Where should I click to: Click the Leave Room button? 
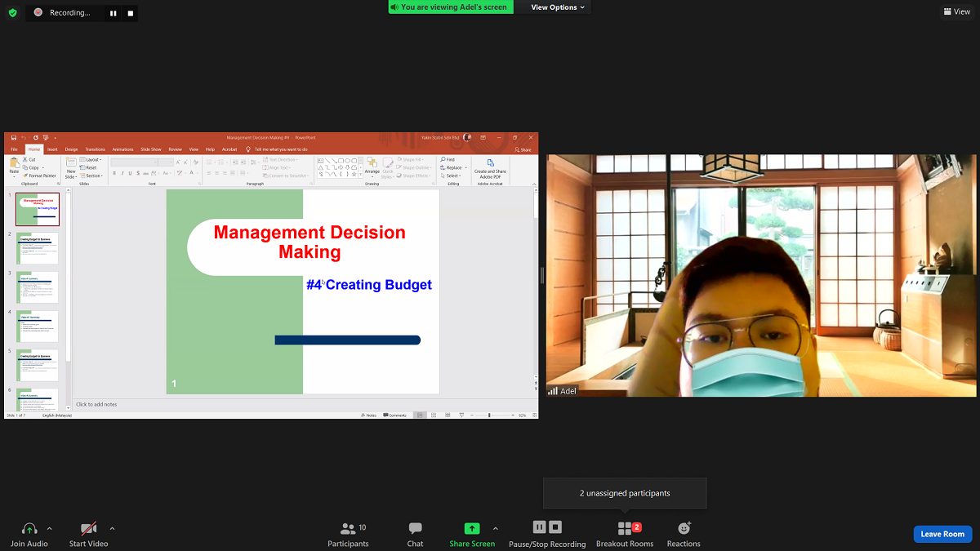tap(942, 534)
